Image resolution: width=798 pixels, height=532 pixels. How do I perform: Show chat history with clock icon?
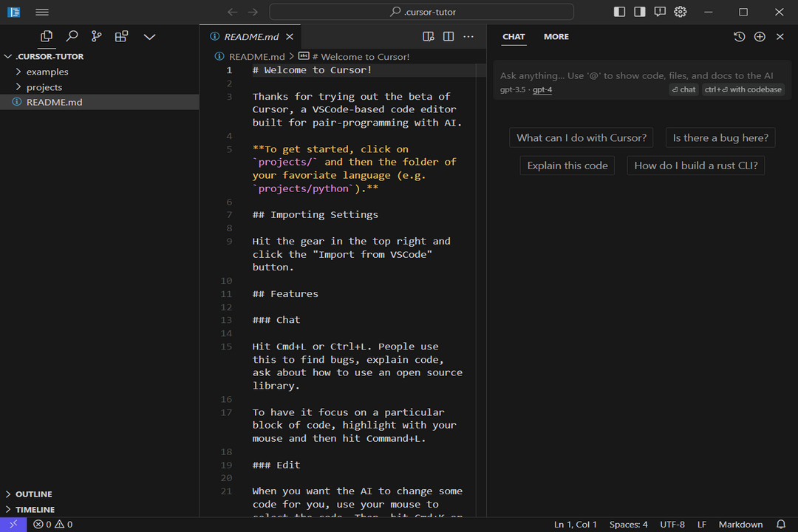(739, 37)
